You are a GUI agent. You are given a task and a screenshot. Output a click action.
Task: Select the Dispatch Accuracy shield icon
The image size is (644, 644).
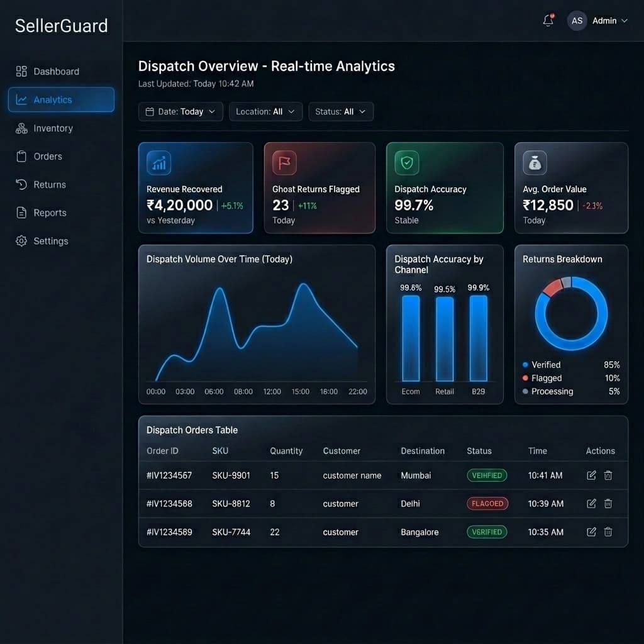click(407, 162)
